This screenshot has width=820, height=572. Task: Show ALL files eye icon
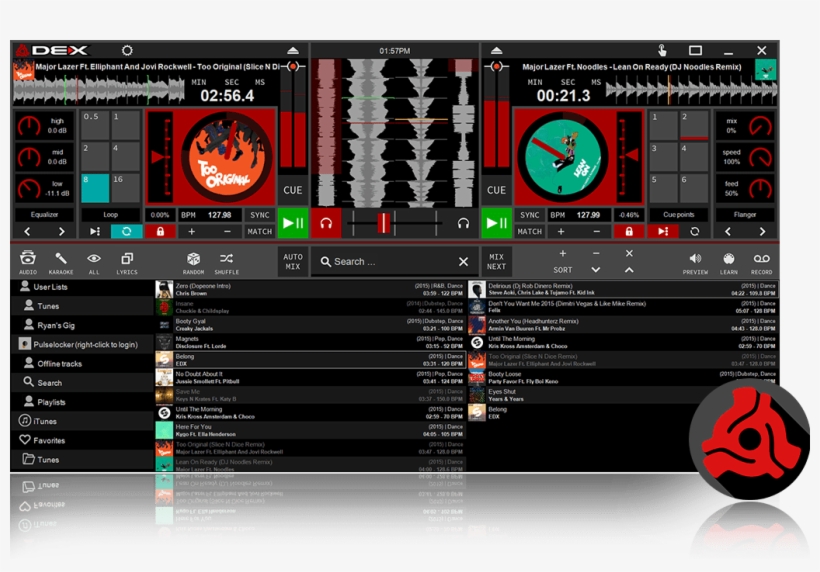94,262
